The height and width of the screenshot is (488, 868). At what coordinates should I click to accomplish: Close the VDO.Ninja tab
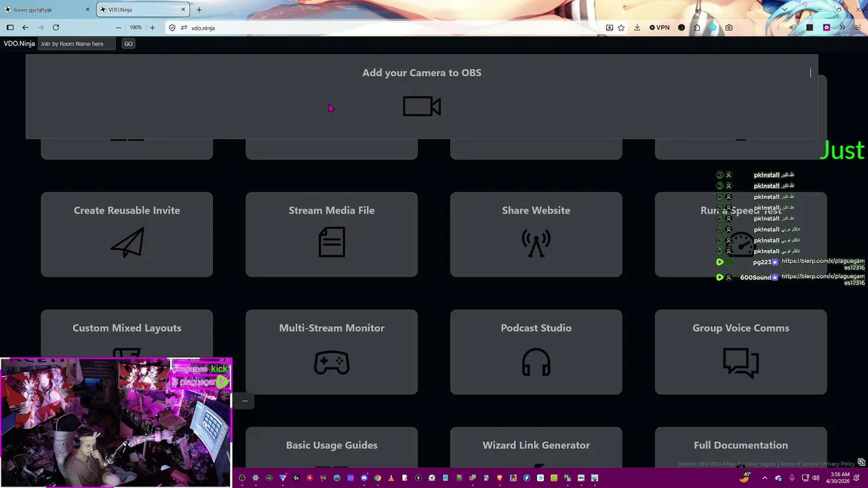click(x=183, y=9)
